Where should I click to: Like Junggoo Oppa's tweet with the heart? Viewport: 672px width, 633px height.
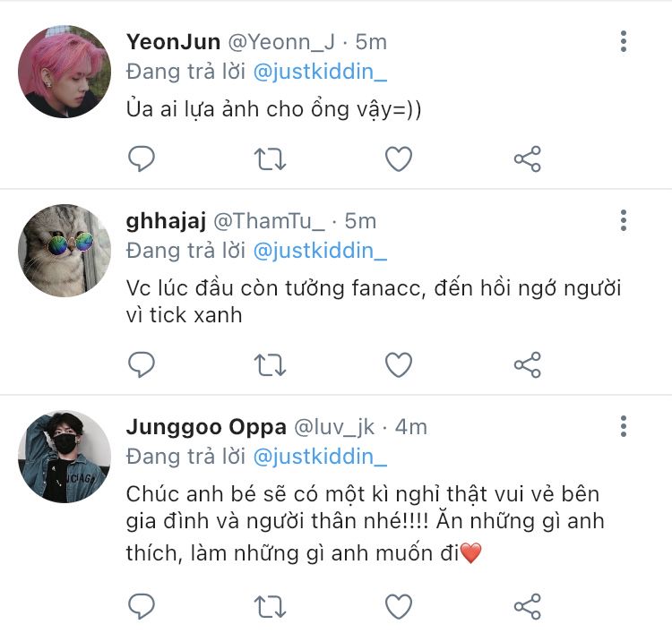[x=399, y=606]
